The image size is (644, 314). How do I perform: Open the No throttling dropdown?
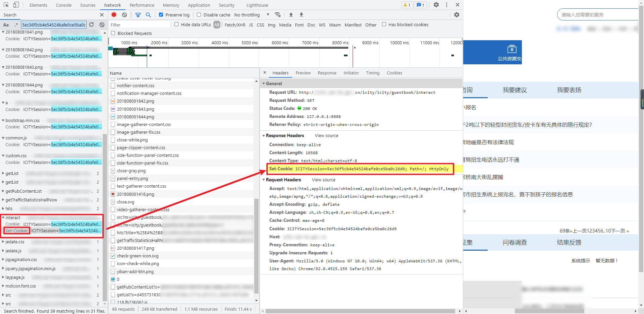pos(252,15)
